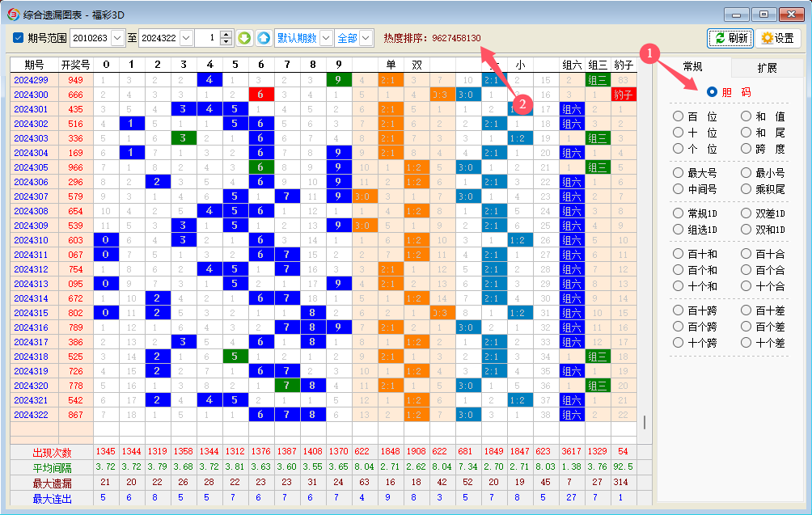The image size is (812, 515).
Task: Switch to the 扩展 tab
Action: tap(767, 67)
